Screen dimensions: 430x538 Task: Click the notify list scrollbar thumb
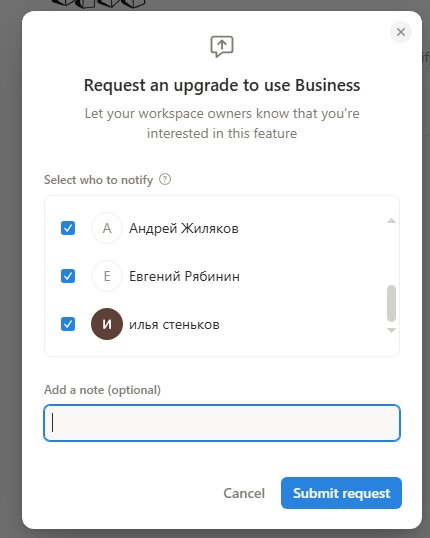pyautogui.click(x=391, y=303)
